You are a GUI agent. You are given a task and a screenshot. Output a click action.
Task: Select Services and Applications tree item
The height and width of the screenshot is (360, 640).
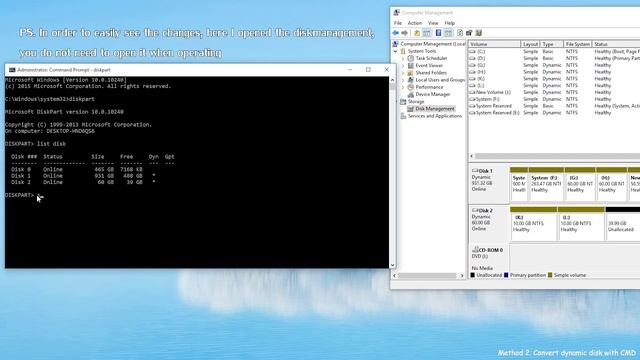coord(435,116)
